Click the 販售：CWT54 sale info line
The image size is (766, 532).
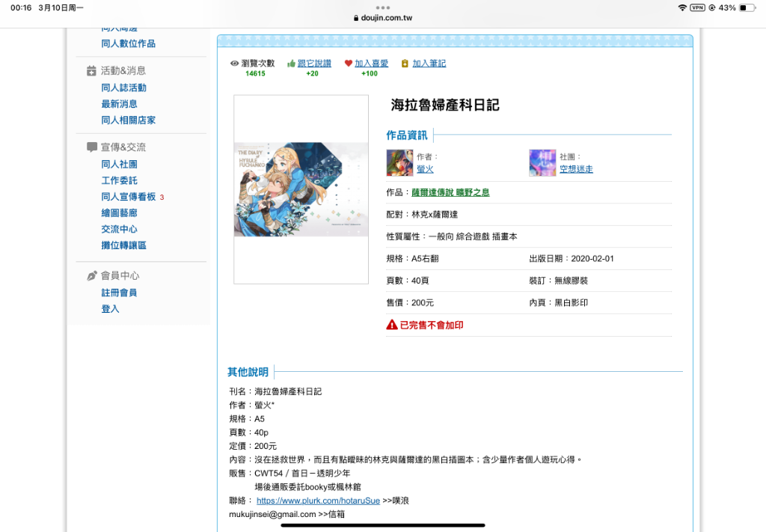tap(289, 474)
